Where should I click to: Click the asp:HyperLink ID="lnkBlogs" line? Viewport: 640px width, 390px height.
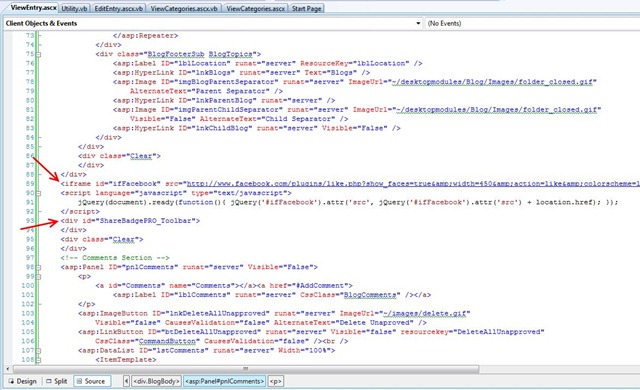tap(241, 73)
